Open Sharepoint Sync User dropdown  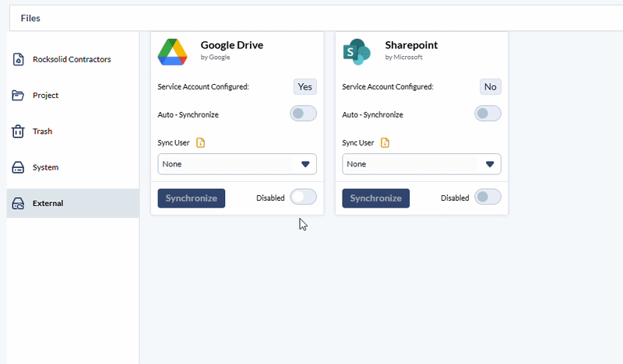click(x=421, y=164)
